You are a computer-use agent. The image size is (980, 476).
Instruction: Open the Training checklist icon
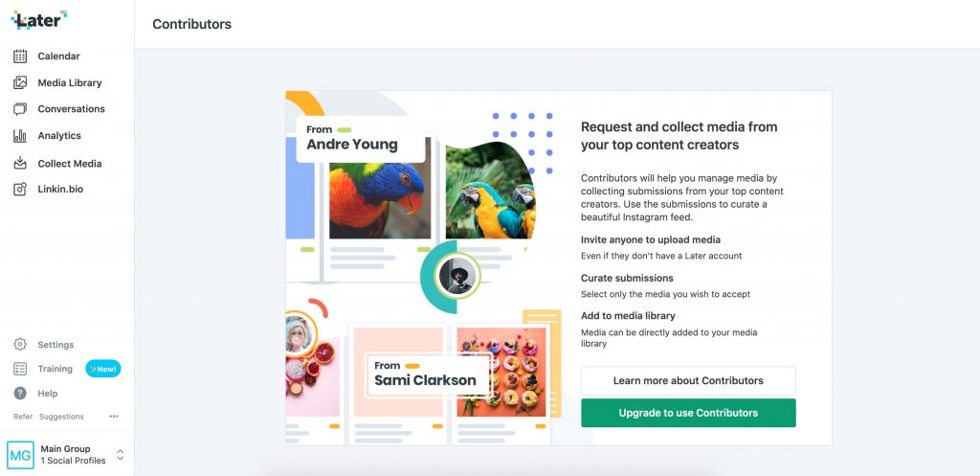pyautogui.click(x=20, y=369)
